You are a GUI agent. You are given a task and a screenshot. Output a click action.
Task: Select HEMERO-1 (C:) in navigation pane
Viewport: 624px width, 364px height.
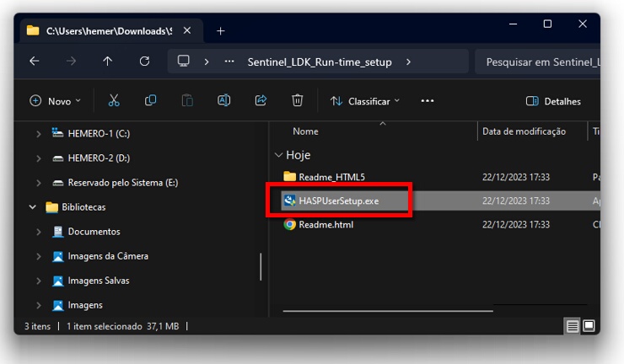click(99, 134)
